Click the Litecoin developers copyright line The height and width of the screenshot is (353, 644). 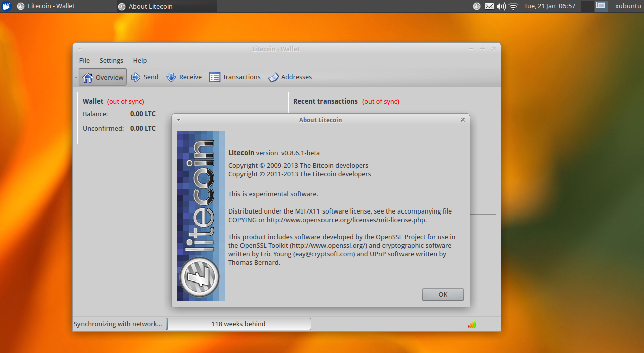(x=300, y=174)
